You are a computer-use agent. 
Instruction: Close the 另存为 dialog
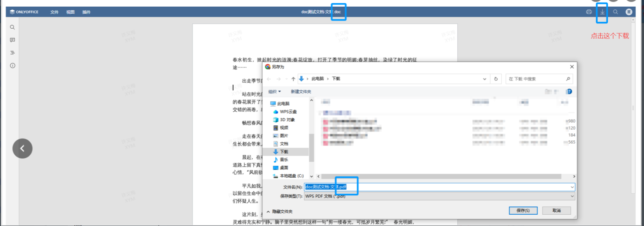572,67
